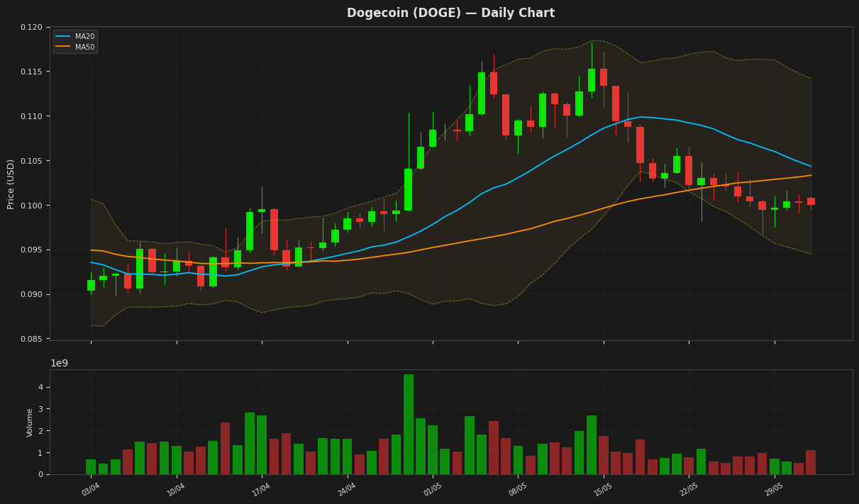Click the 0.085 price tick label

(x=31, y=340)
